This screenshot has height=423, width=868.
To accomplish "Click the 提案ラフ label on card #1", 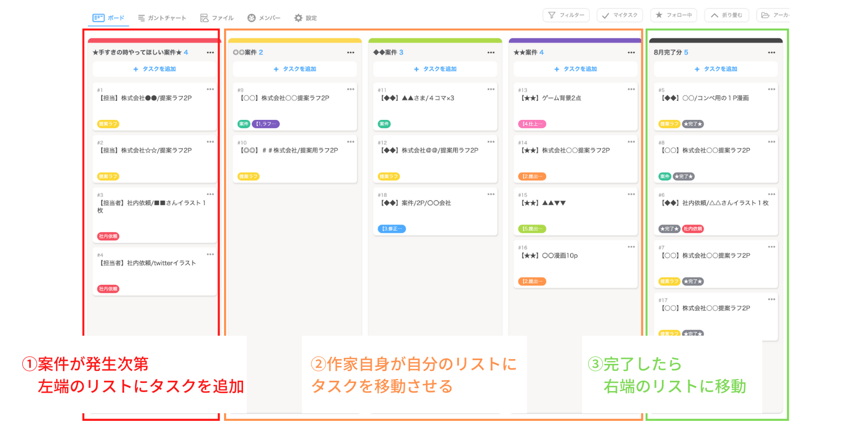I will tap(108, 124).
